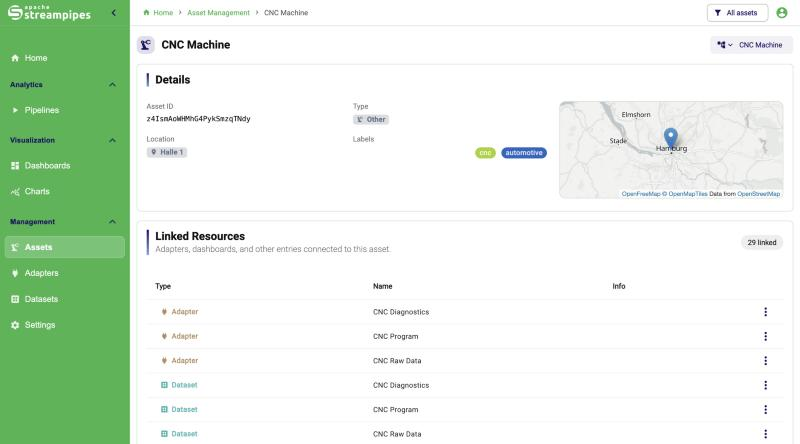Click the Asset Management breadcrumb link
Image resolution: width=800 pixels, height=444 pixels.
[x=218, y=13]
